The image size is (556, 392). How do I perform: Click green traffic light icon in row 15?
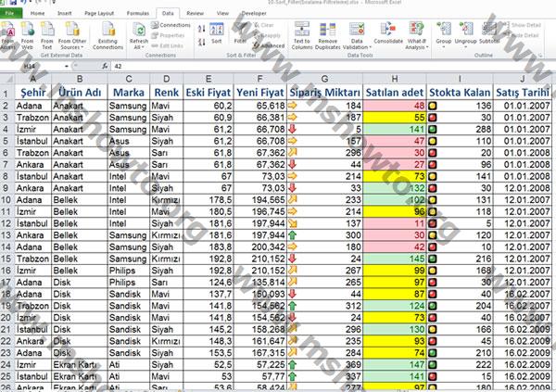[x=432, y=259]
